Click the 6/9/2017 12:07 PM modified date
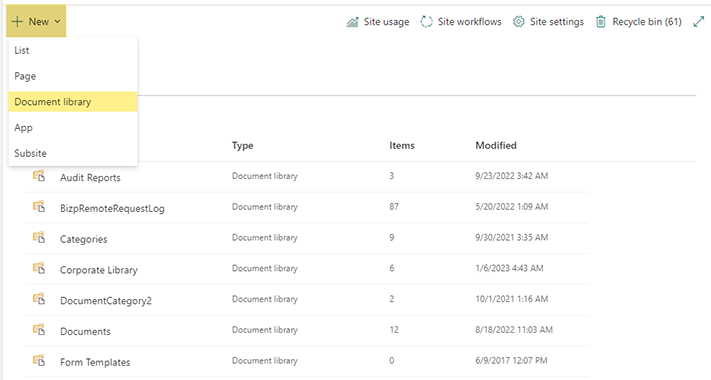 tap(511, 361)
